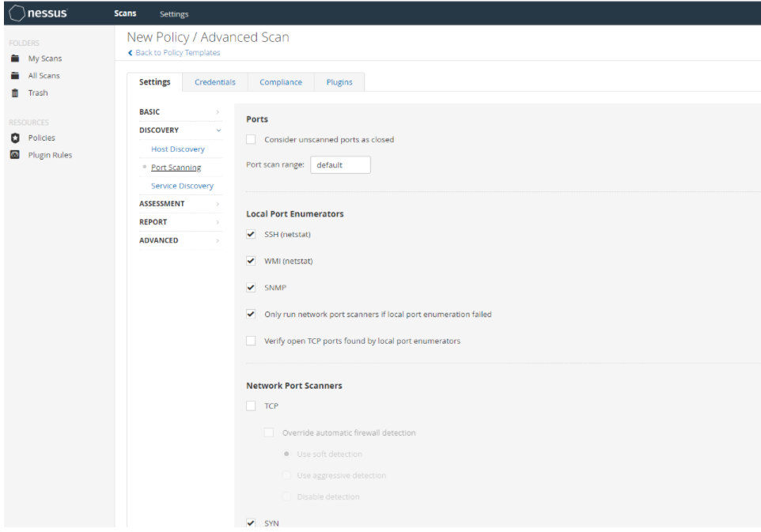Expand the ASSESSMENT section

click(180, 204)
